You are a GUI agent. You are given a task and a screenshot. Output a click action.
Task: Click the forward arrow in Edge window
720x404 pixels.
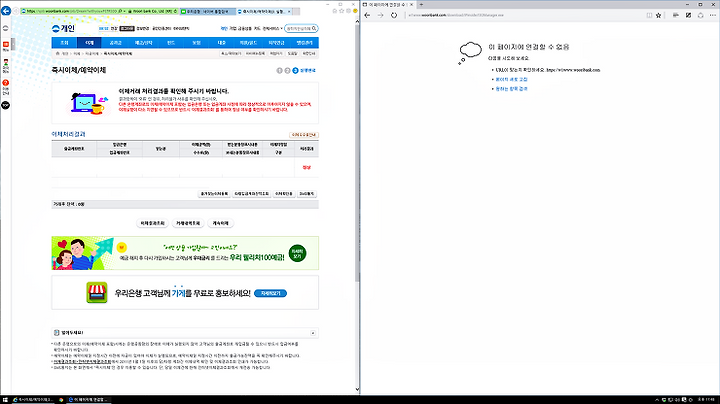coord(380,15)
